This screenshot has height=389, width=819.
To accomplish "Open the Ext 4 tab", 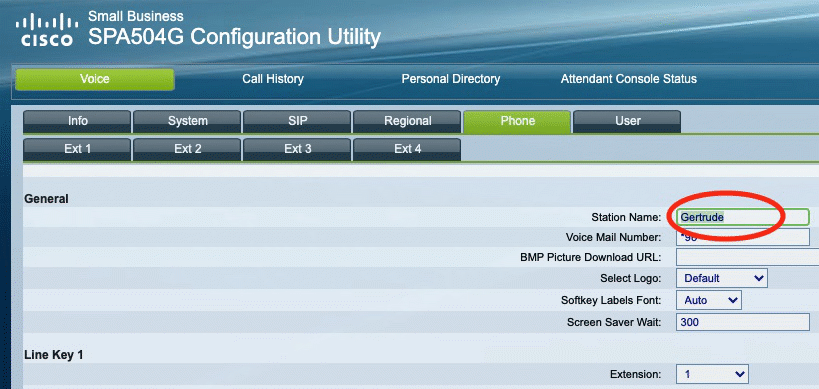I will (407, 149).
